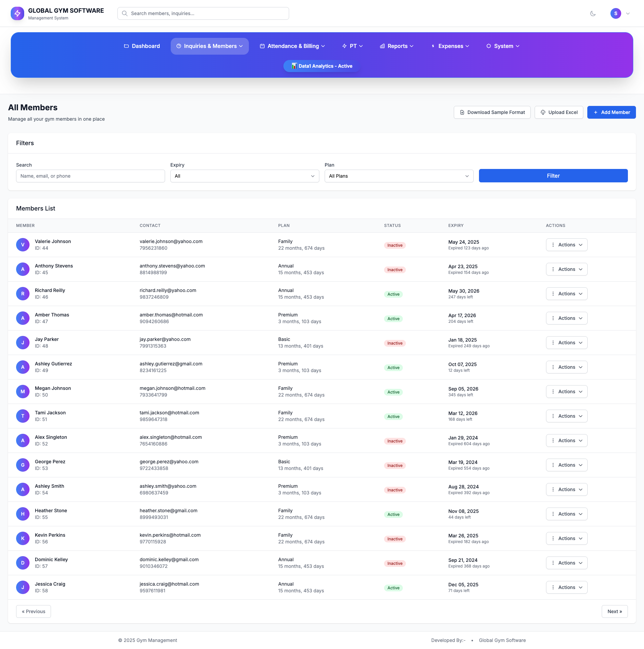Viewport: 644px width, 649px height.
Task: Click Richard Reilly's R avatar
Action: pyautogui.click(x=22, y=294)
